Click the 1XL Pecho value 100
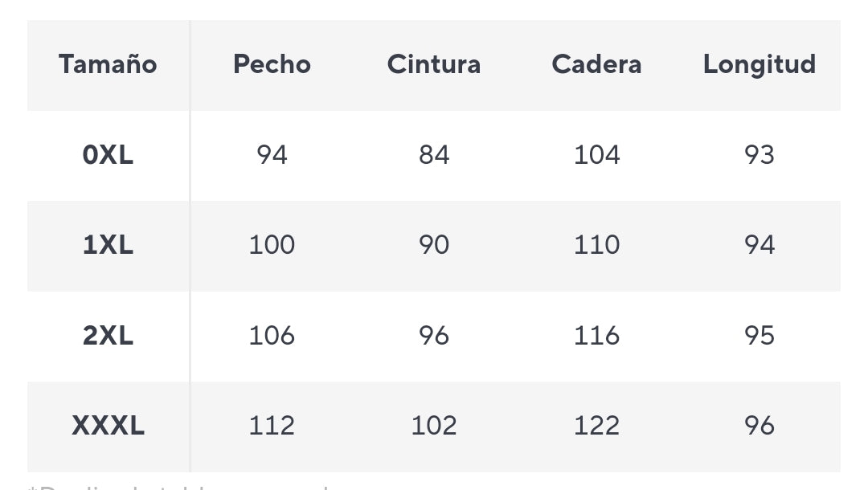Screen dimensions: 868x490 272,245
